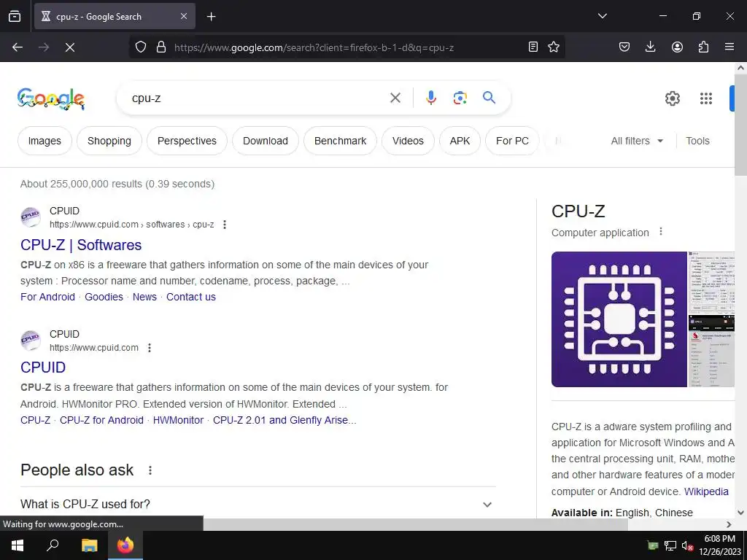
Task: Click the vertical scrollbar thumb
Action: click(741, 125)
